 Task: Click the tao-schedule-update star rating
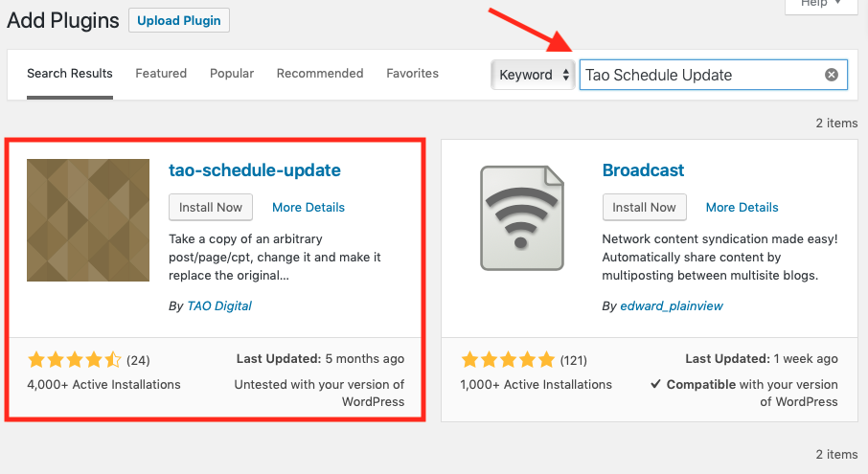(75, 361)
